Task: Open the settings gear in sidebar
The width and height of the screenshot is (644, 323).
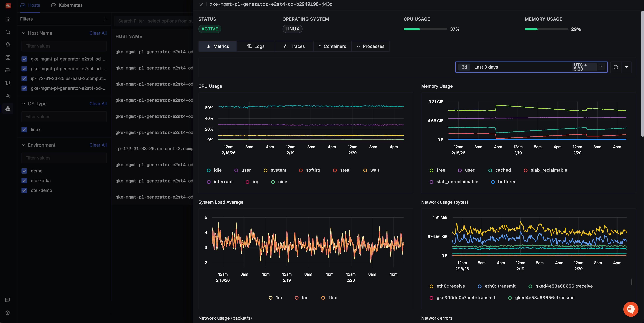Action: coord(8,313)
